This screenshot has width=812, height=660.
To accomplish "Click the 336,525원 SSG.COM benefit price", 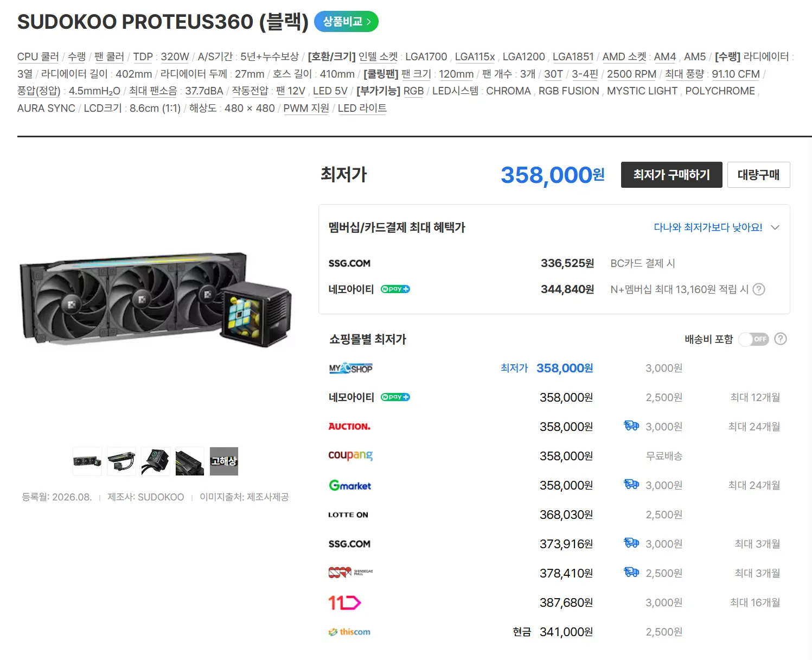I will click(567, 263).
